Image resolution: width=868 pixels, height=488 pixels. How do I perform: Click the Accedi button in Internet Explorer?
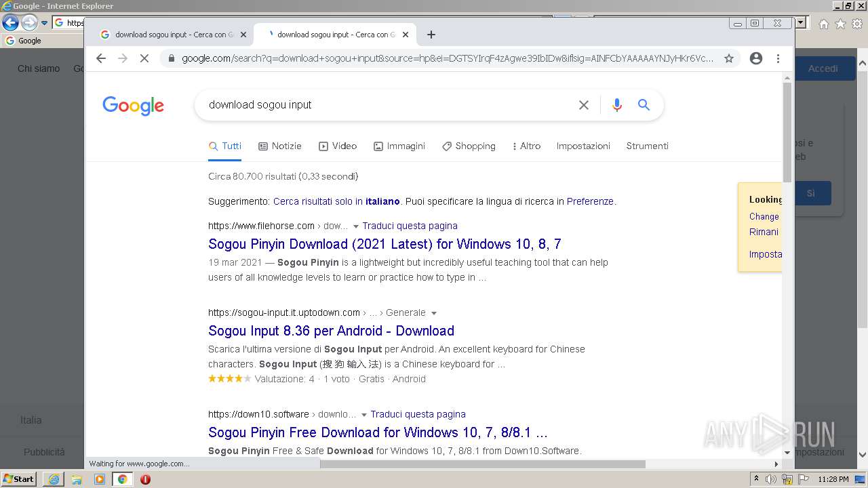823,68
